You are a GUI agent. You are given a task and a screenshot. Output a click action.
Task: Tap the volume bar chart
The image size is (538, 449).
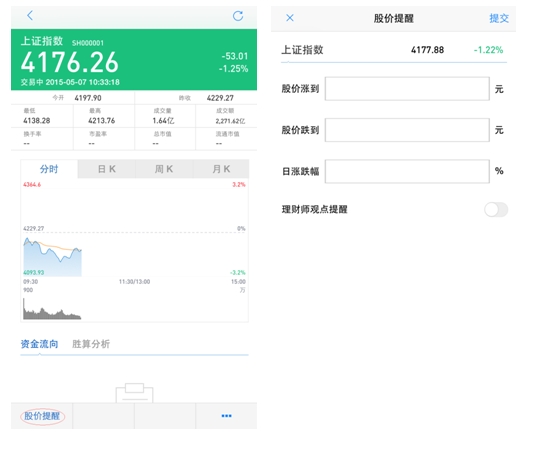click(x=134, y=306)
